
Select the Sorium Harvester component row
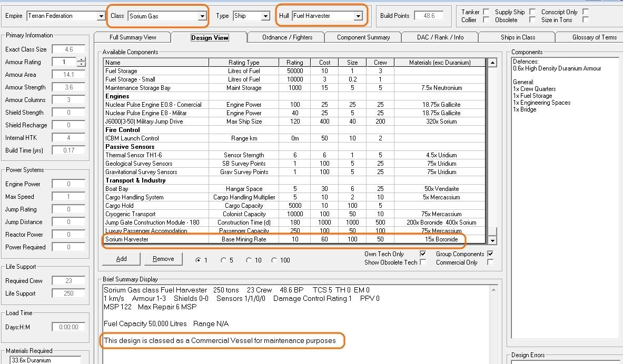point(294,239)
